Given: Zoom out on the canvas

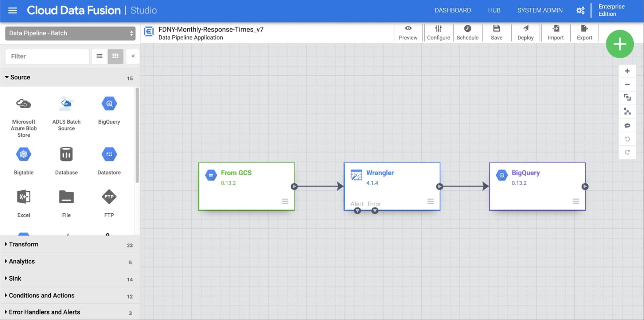Looking at the screenshot, I should (x=627, y=85).
